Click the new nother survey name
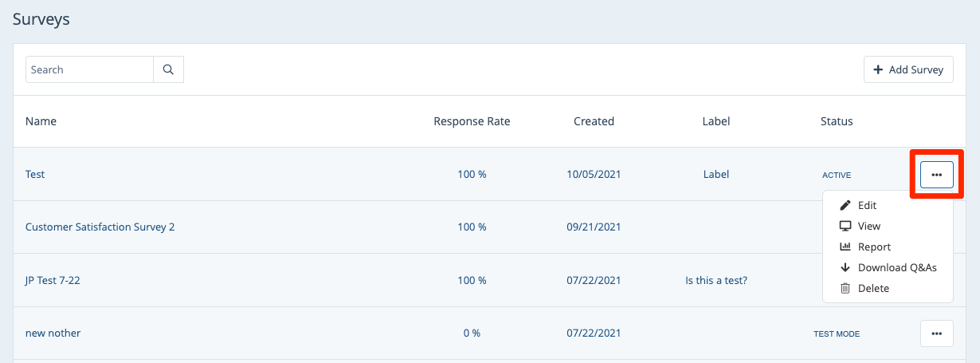Viewport: 980px width, 363px height. point(53,333)
